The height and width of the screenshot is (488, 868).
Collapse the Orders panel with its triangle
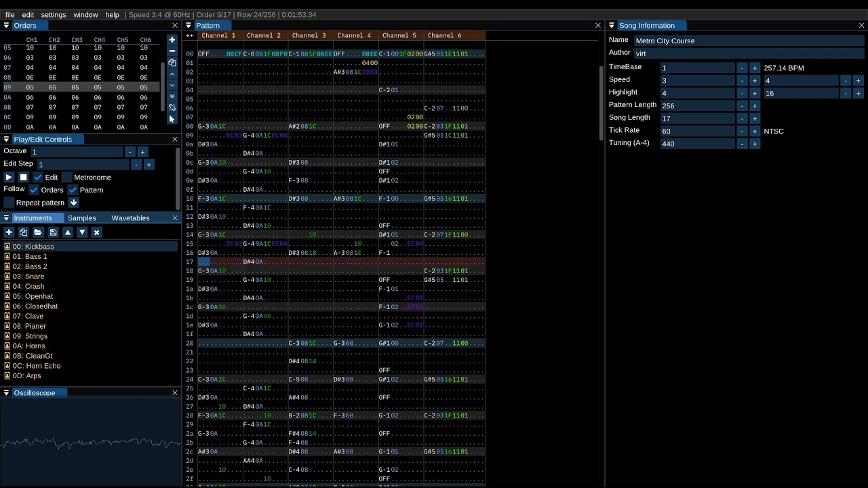click(x=6, y=26)
